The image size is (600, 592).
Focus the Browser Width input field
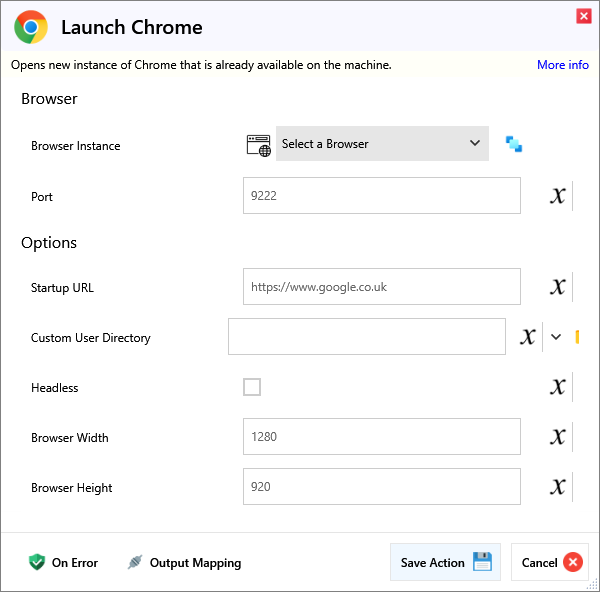381,437
